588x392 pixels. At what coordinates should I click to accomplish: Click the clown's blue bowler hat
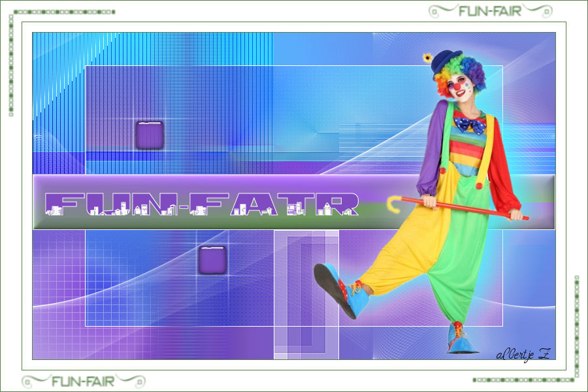click(x=447, y=59)
